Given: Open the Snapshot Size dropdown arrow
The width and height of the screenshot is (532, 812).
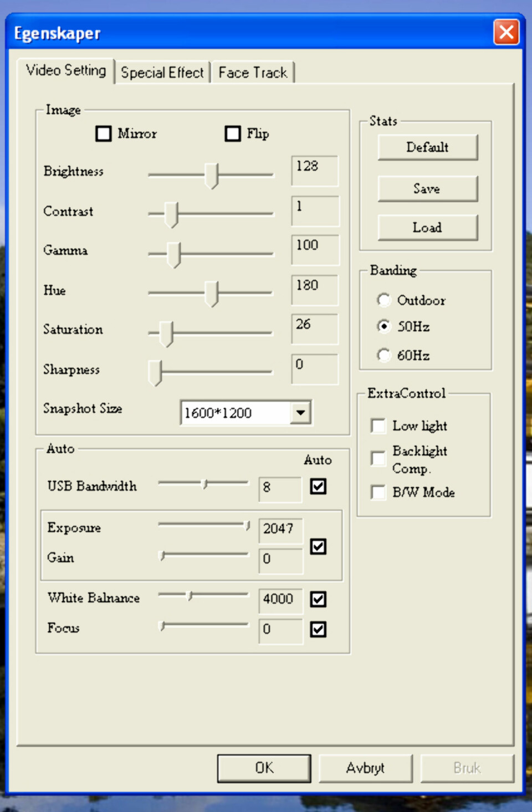Looking at the screenshot, I should click(300, 413).
